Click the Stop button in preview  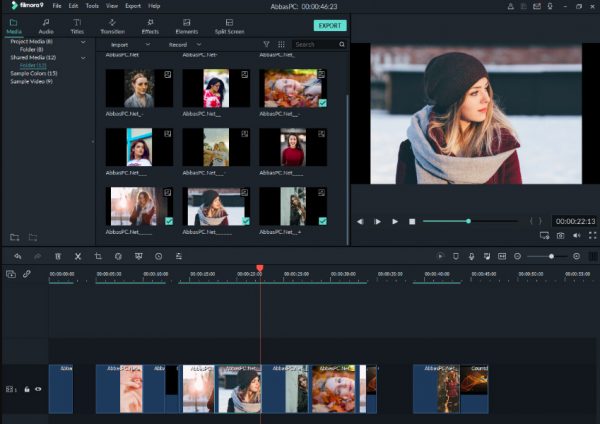[412, 222]
